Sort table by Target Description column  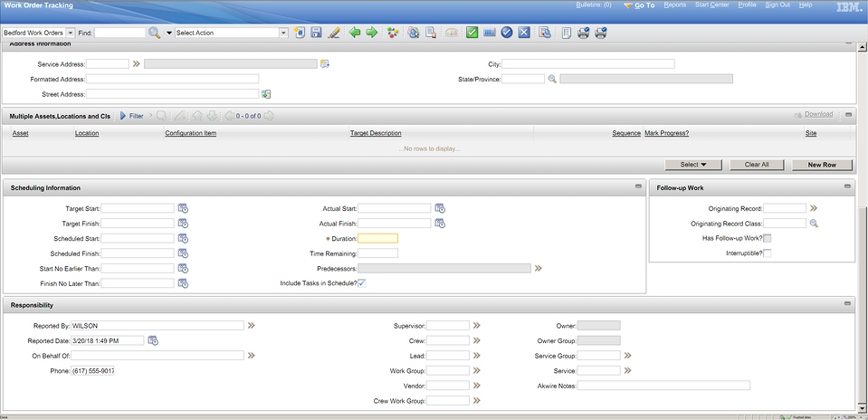click(x=376, y=133)
